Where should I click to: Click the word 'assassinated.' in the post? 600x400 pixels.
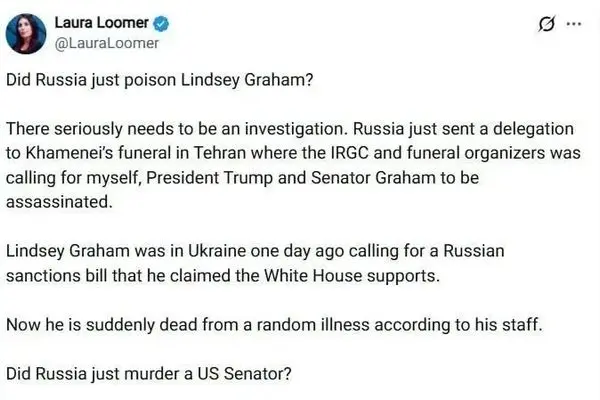point(59,202)
